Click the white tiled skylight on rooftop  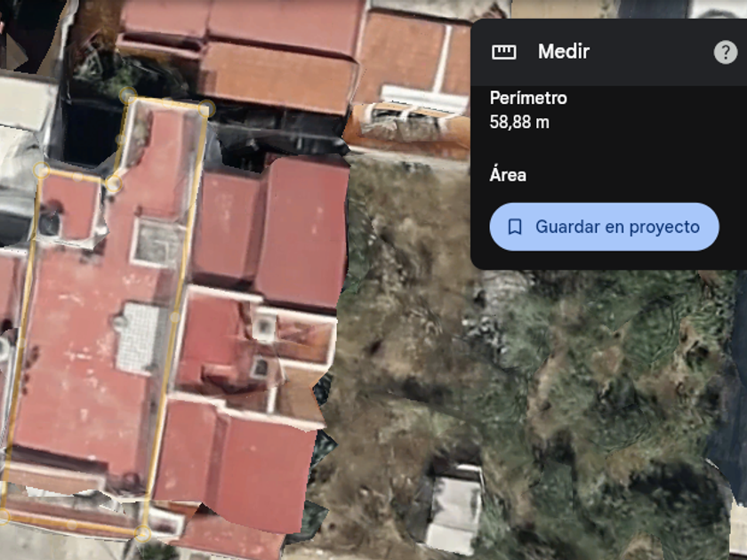[138, 337]
